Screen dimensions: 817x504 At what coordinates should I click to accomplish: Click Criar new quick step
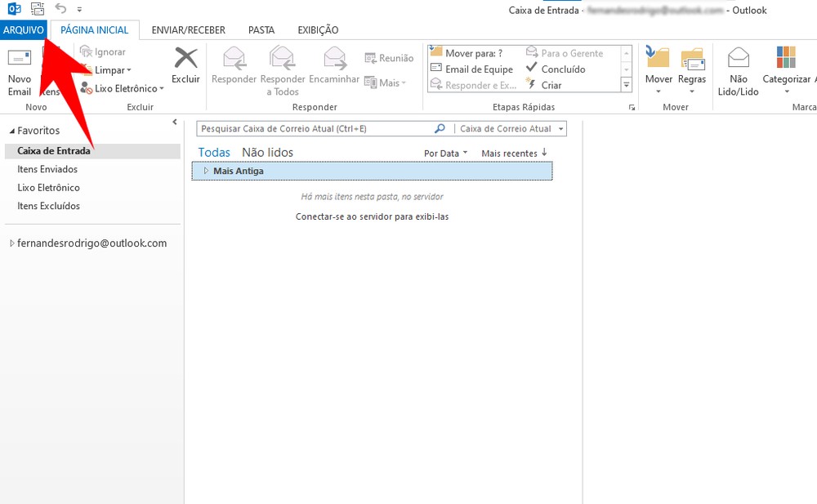pos(544,85)
